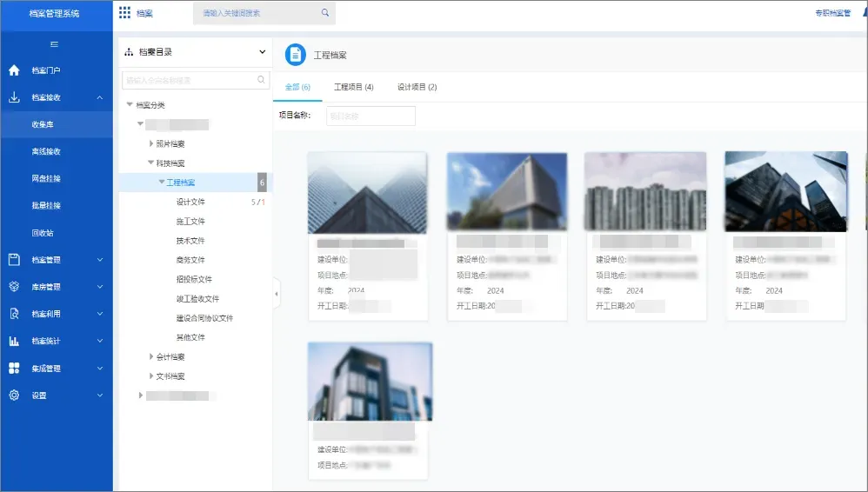Expand the 照片档案 tree node
868x492 pixels.
click(151, 143)
